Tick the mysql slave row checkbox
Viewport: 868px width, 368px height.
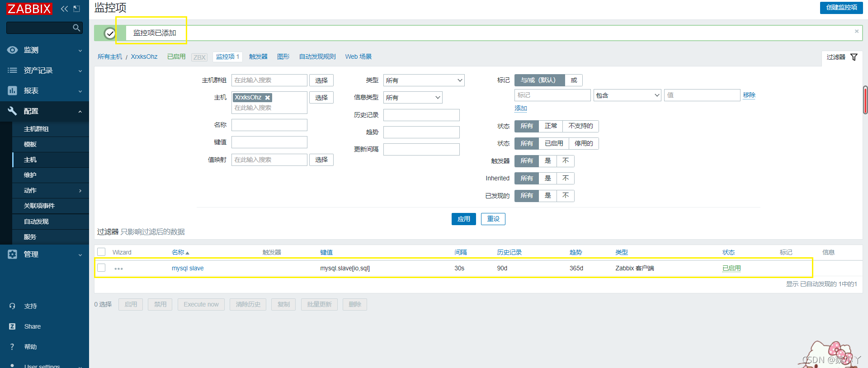[101, 268]
